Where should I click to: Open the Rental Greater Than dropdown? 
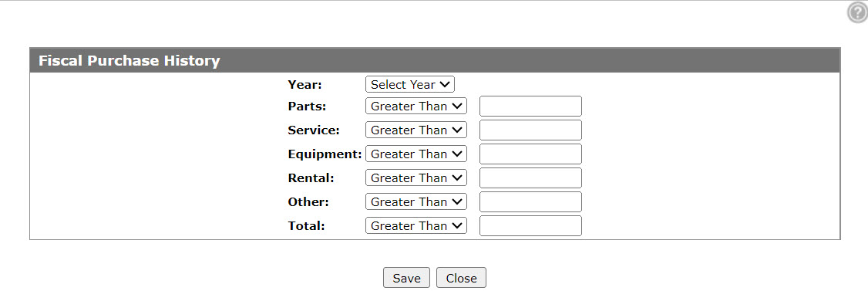pyautogui.click(x=416, y=178)
